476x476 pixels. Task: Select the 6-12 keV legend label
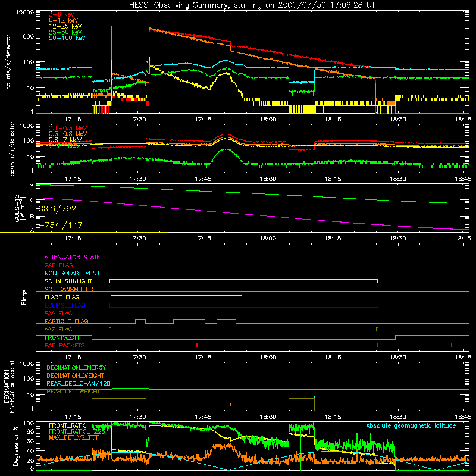[x=64, y=20]
